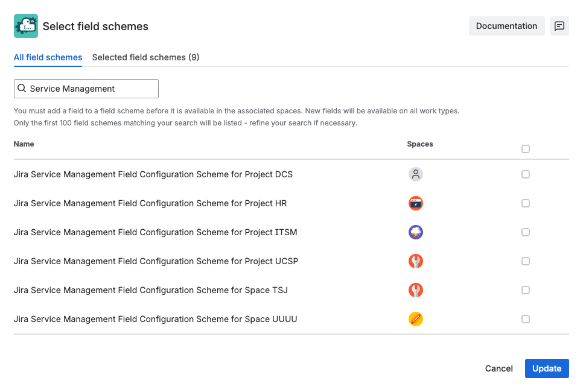
Task: Select scheme name for Space UUUU
Action: pos(156,319)
